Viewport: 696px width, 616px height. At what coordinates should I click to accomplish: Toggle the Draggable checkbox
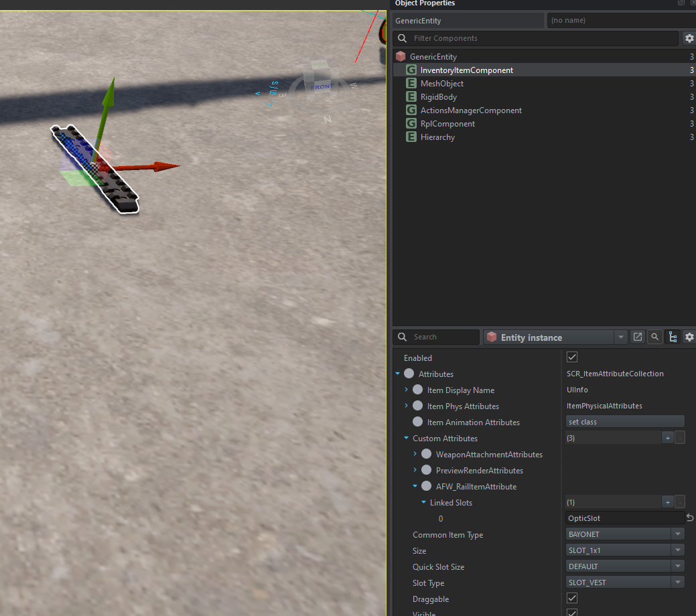pos(572,598)
